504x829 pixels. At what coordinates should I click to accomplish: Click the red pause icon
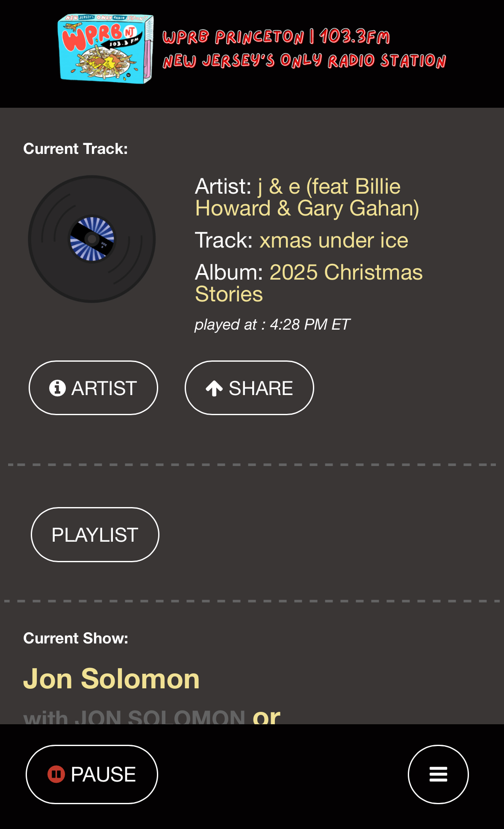click(x=56, y=774)
